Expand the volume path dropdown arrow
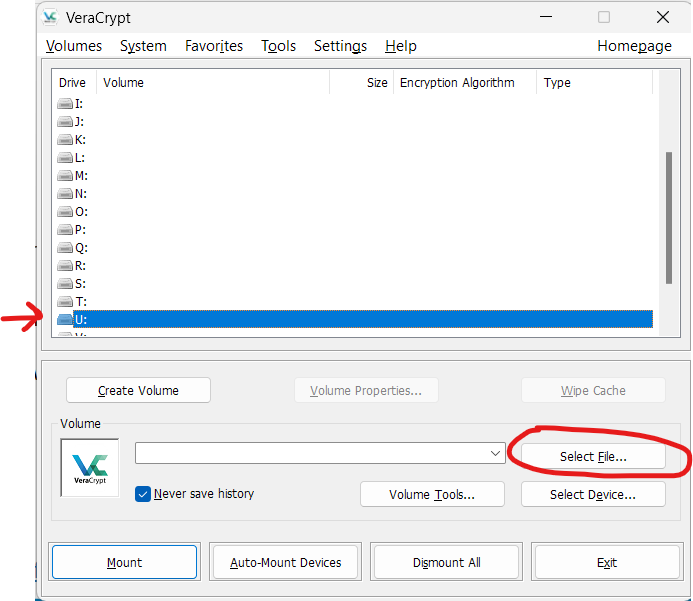This screenshot has width=693, height=601. (495, 453)
